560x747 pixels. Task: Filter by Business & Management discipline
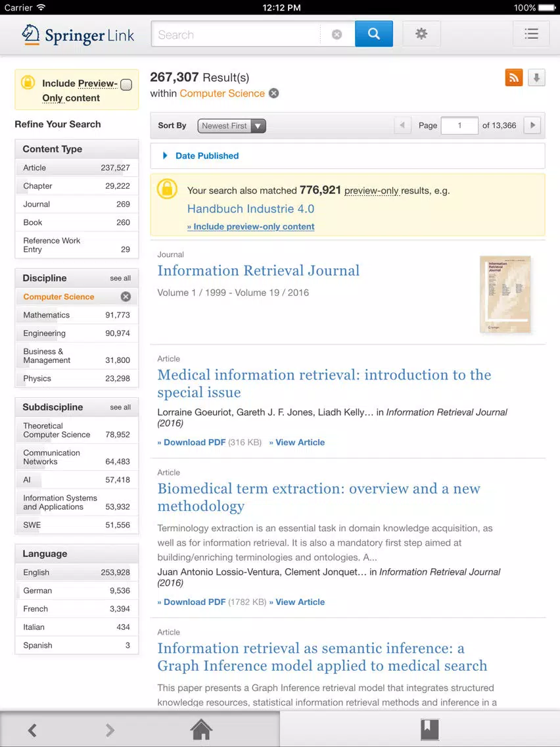[77, 356]
